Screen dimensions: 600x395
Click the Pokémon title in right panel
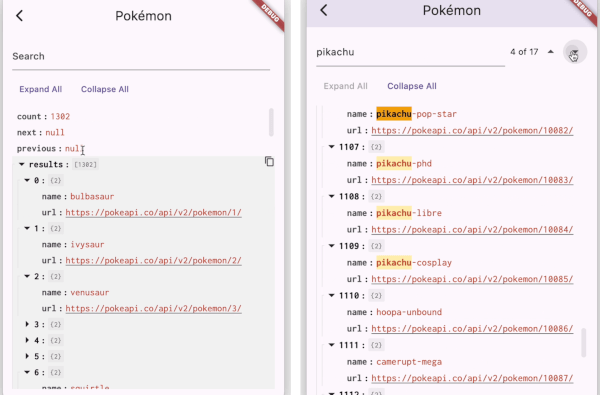coord(452,10)
